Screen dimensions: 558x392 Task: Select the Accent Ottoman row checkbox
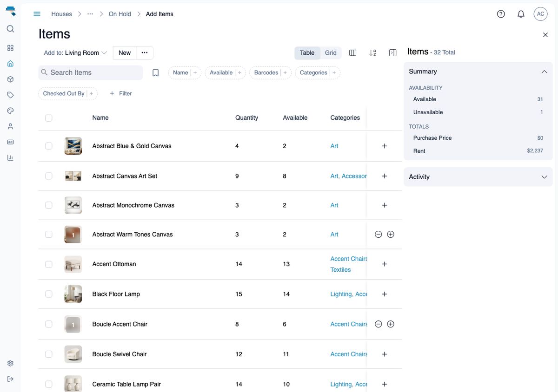pos(49,264)
